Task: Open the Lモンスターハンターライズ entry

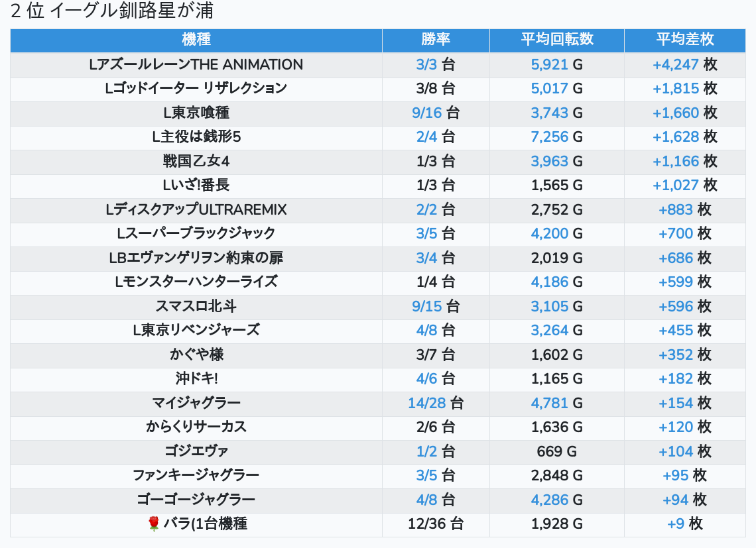Action: coord(196,282)
